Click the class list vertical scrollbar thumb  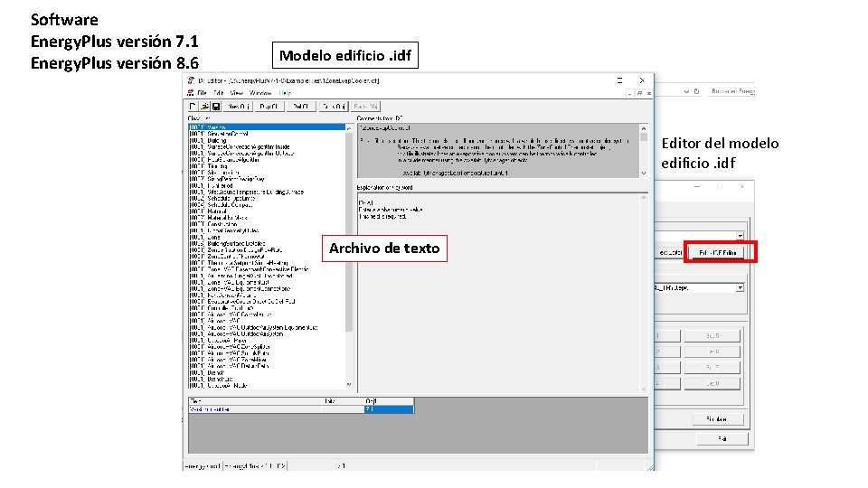pyautogui.click(x=349, y=232)
